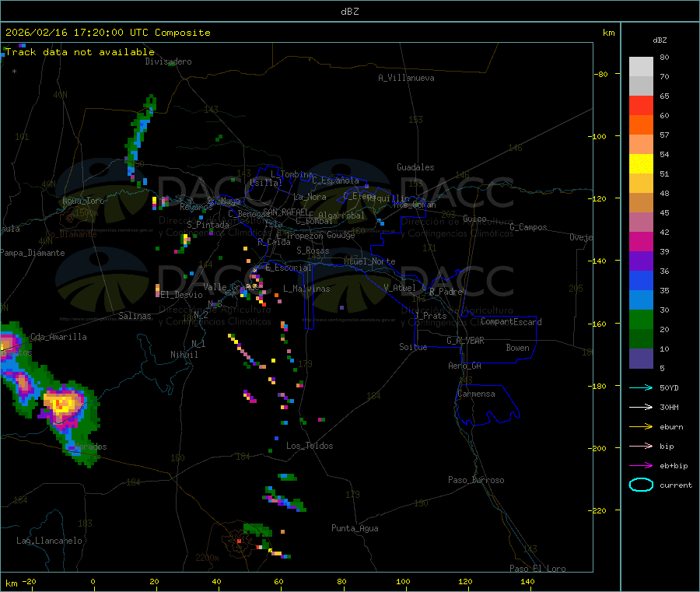Click the 'V_Atuel' map label
The width and height of the screenshot is (700, 592).
coord(400,288)
